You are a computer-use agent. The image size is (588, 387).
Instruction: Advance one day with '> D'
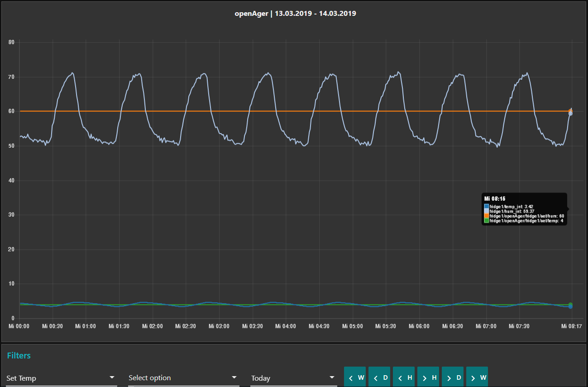click(453, 377)
